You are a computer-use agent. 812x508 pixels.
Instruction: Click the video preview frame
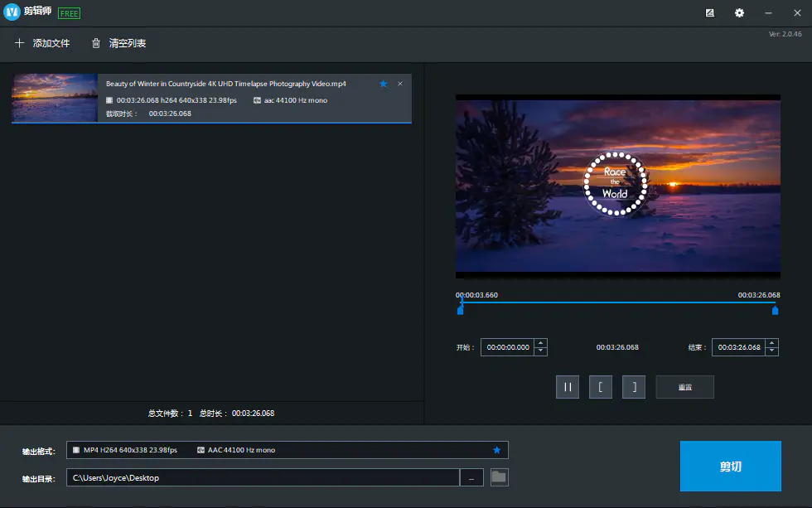pyautogui.click(x=618, y=186)
